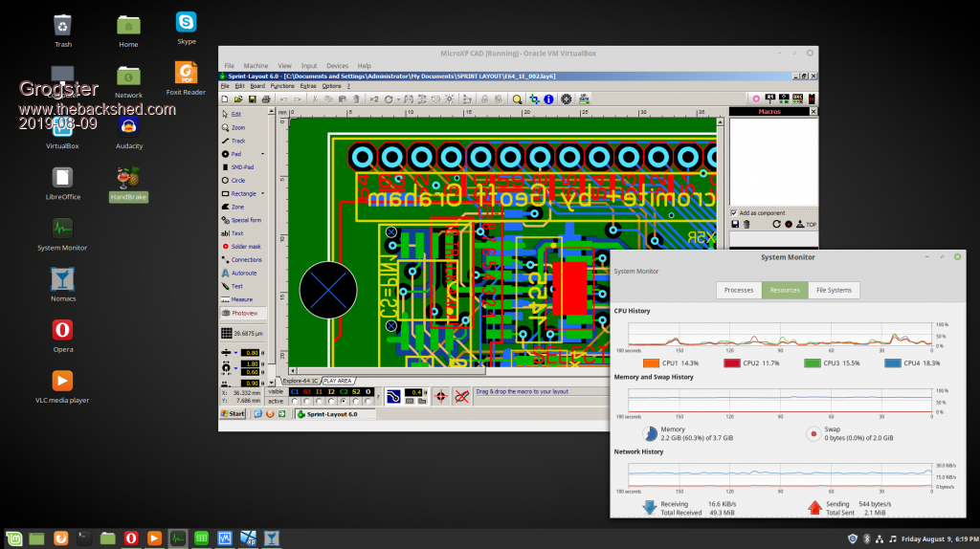Click the Measure tool

point(241,299)
